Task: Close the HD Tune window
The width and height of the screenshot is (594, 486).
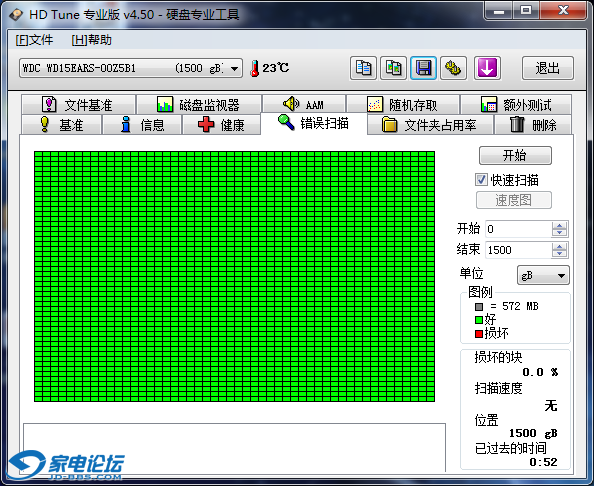Action: 563,11
